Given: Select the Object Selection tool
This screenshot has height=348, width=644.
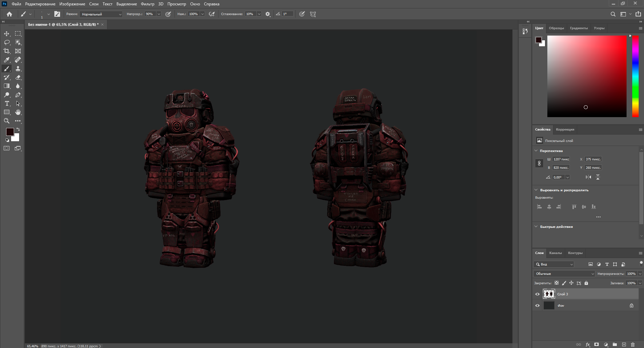Looking at the screenshot, I should [x=18, y=42].
